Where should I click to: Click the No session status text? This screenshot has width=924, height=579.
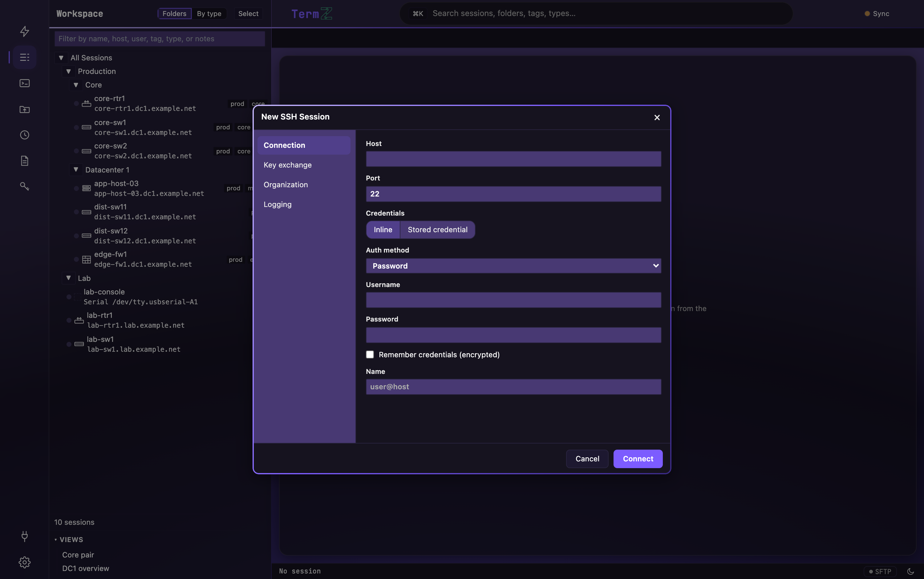click(300, 571)
